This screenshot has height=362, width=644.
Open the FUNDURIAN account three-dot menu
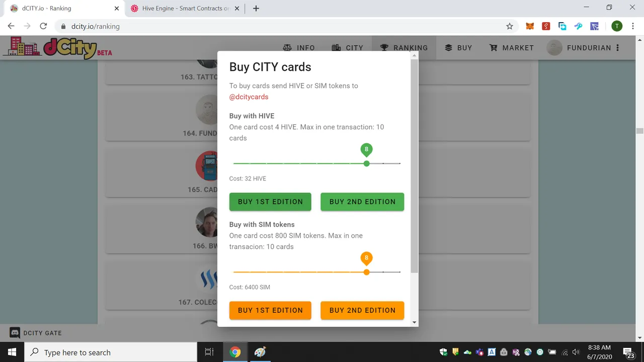(617, 48)
